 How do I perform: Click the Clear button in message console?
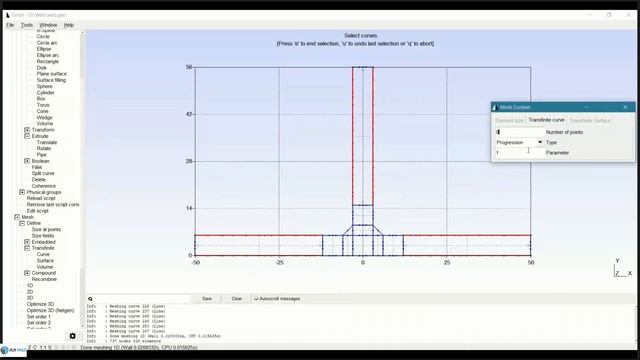point(237,299)
